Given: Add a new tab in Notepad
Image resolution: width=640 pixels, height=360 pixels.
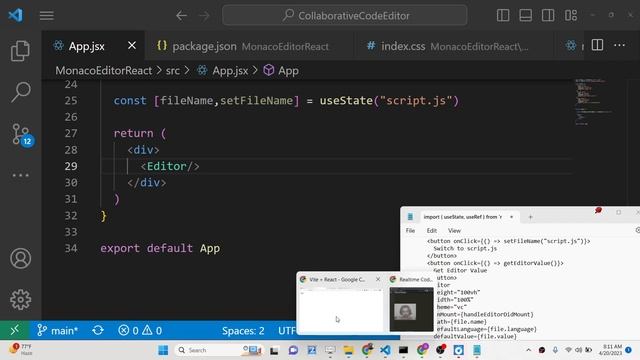Looking at the screenshot, I should (x=530, y=217).
